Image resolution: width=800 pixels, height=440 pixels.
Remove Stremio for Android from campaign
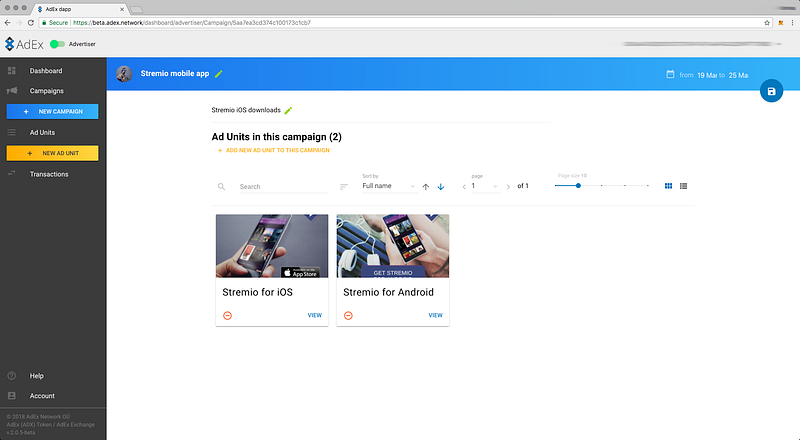pyautogui.click(x=348, y=315)
